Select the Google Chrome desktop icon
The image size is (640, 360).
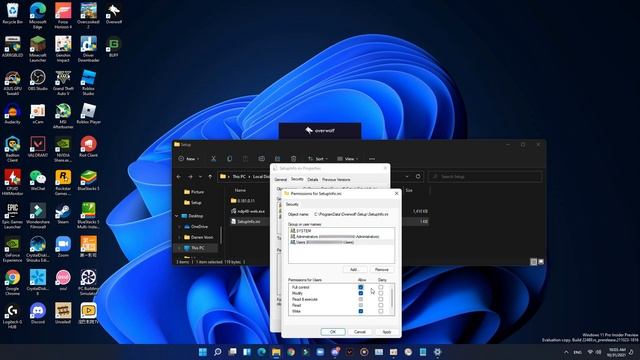pyautogui.click(x=13, y=282)
